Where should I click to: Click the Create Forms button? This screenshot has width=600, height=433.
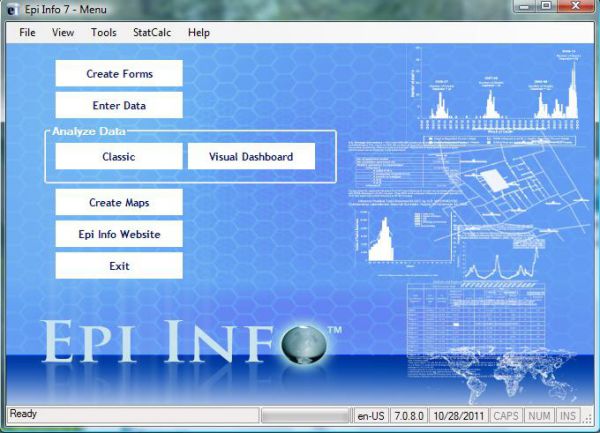pyautogui.click(x=119, y=73)
